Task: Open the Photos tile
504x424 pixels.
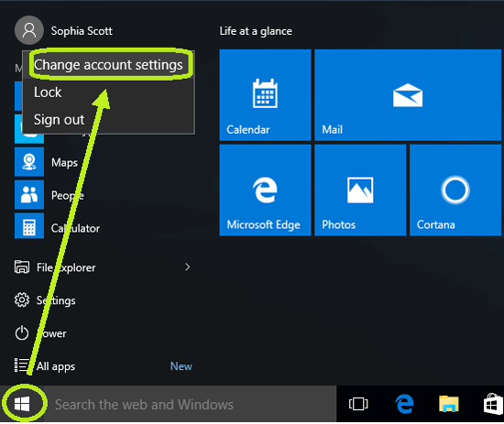Action: coord(360,190)
